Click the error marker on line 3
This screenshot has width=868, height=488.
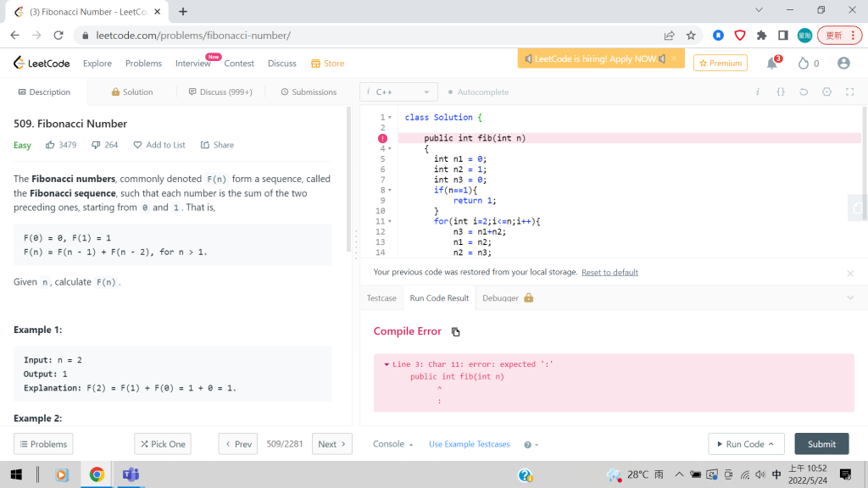[x=382, y=138]
